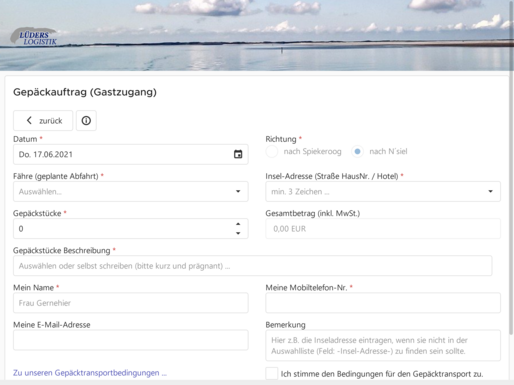
Task: Go back with the zurück button
Action: coord(43,120)
